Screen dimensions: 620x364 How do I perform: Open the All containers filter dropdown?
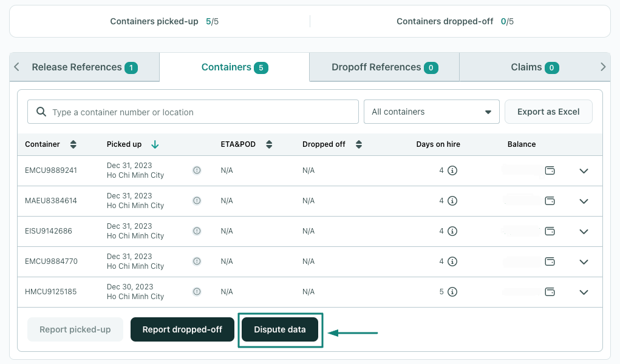click(431, 112)
